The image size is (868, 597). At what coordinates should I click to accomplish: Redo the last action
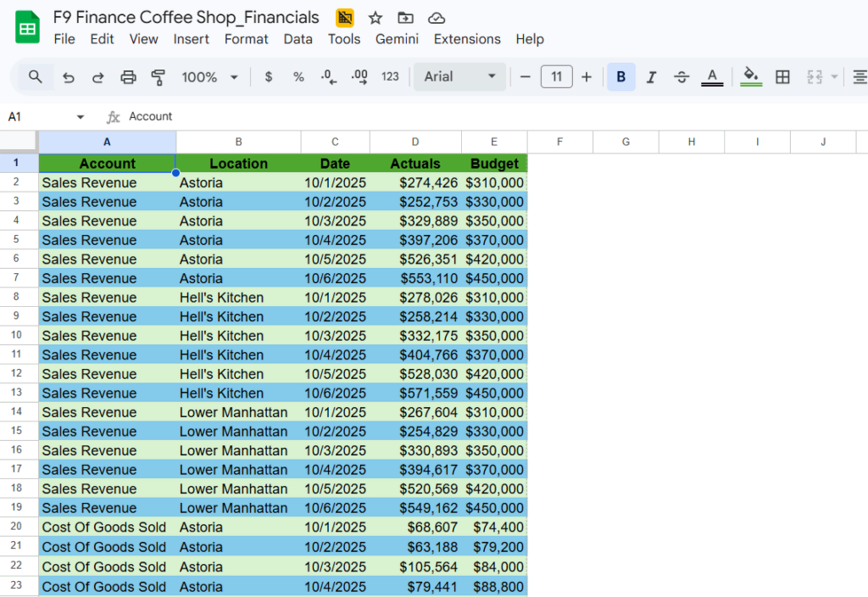[x=97, y=77]
